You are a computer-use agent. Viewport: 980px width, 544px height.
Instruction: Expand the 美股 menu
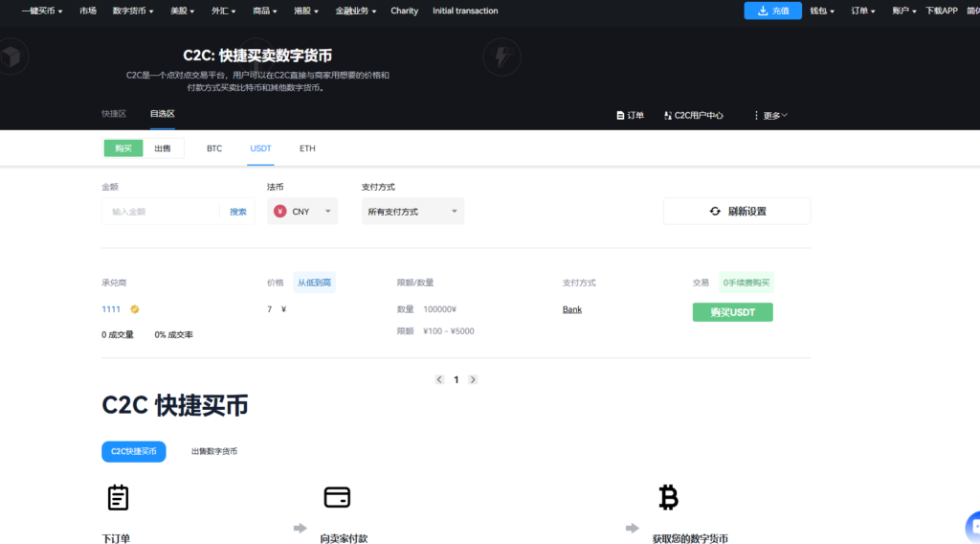point(182,11)
